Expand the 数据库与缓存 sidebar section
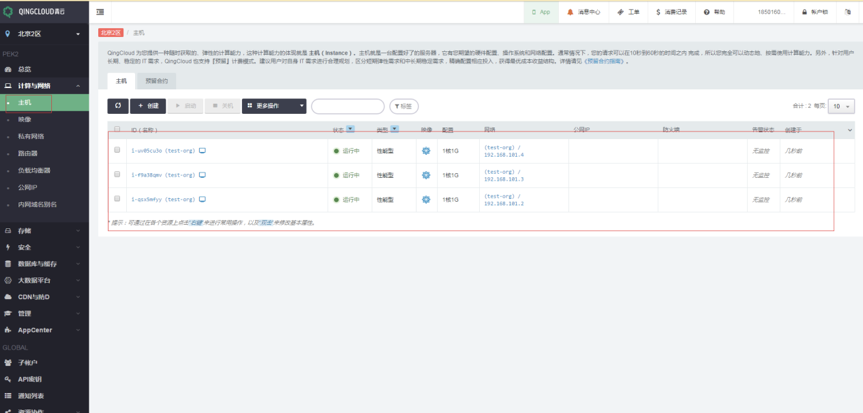The height and width of the screenshot is (413, 863). [x=44, y=263]
